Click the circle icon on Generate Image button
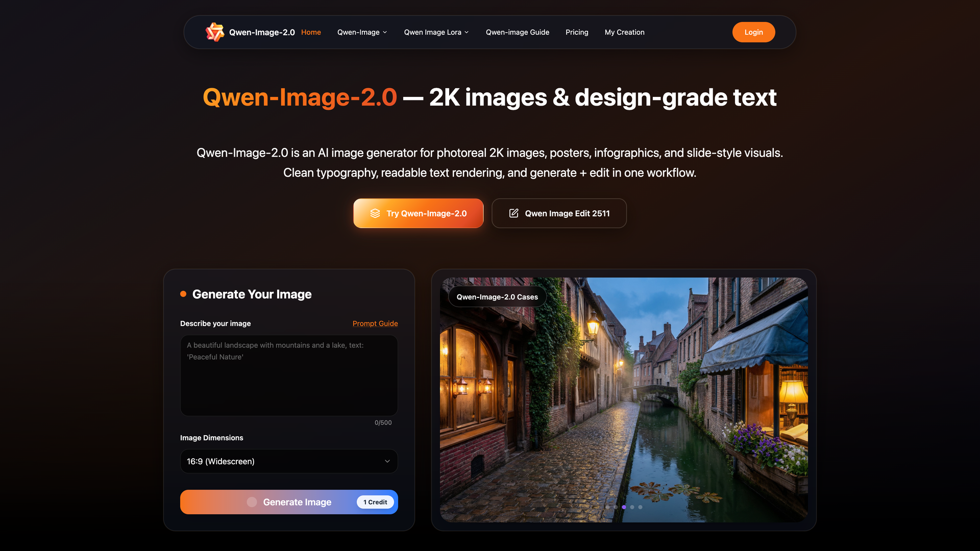Viewport: 980px width, 551px height. point(252,502)
